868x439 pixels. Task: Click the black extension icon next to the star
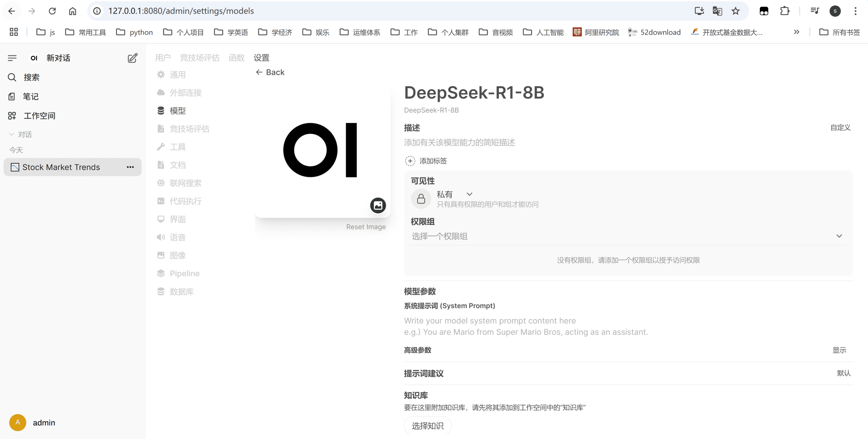[x=764, y=11]
